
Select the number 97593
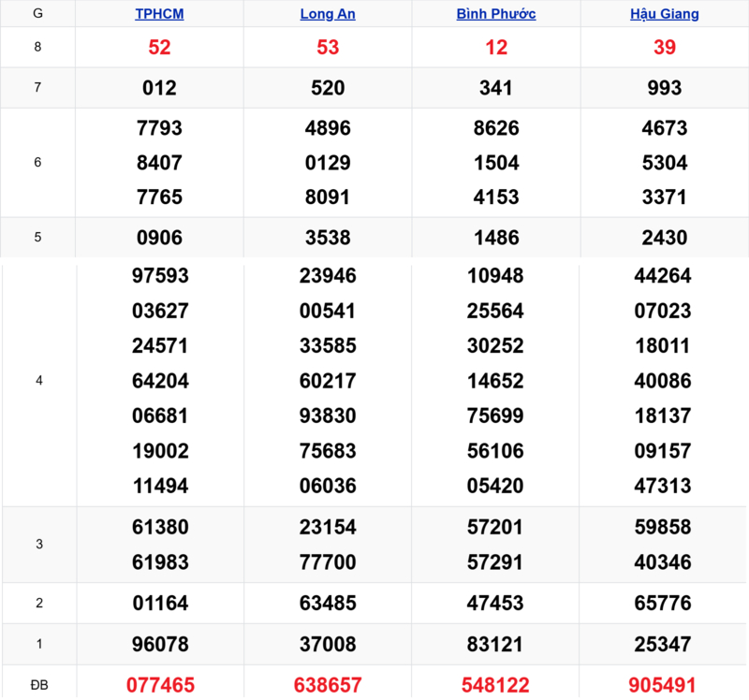pos(160,276)
